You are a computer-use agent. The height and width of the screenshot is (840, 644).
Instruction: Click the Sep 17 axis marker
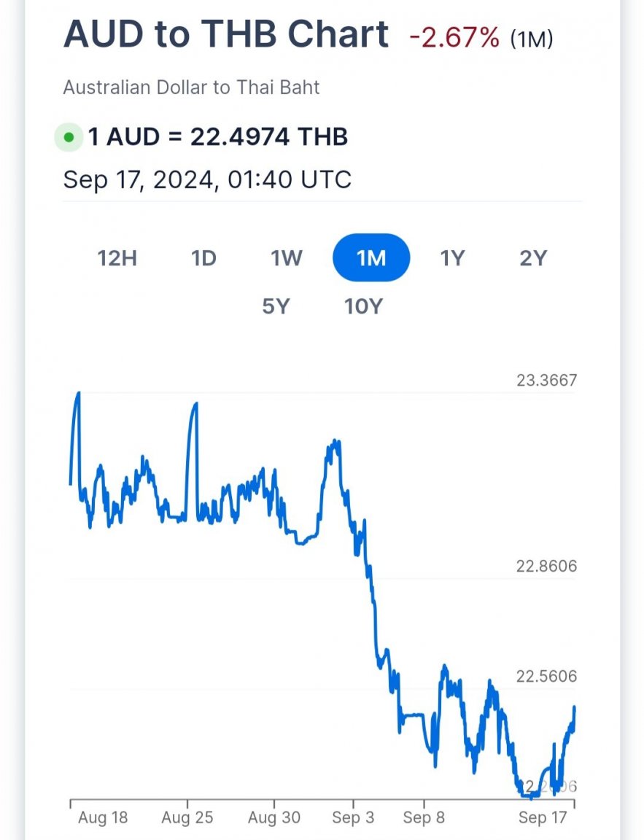click(x=543, y=817)
